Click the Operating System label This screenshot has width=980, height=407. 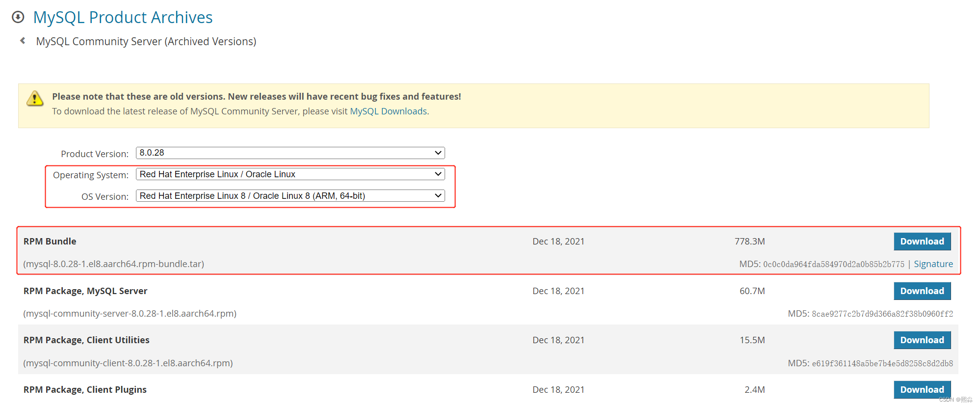91,175
